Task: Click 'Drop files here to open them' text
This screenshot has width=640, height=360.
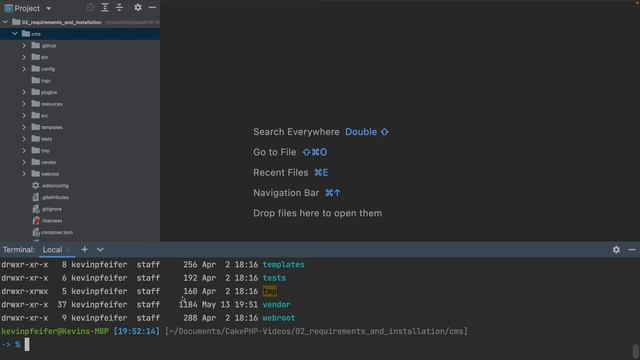Action: tap(318, 213)
